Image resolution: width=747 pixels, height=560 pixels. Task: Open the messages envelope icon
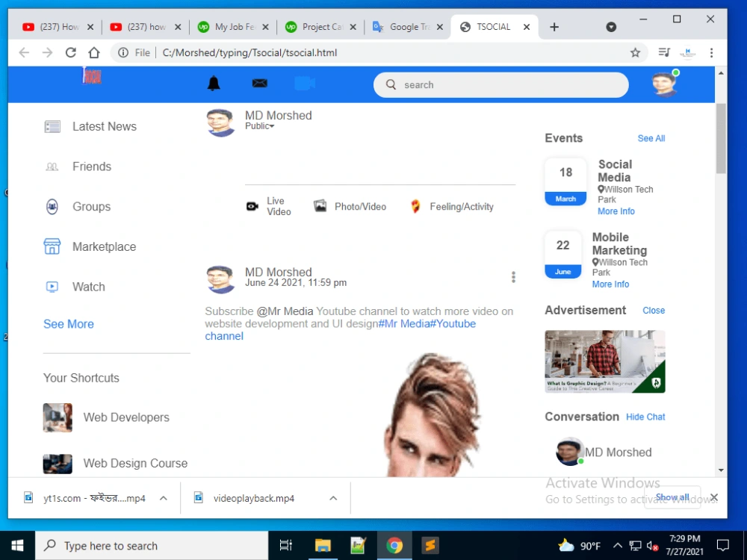260,84
